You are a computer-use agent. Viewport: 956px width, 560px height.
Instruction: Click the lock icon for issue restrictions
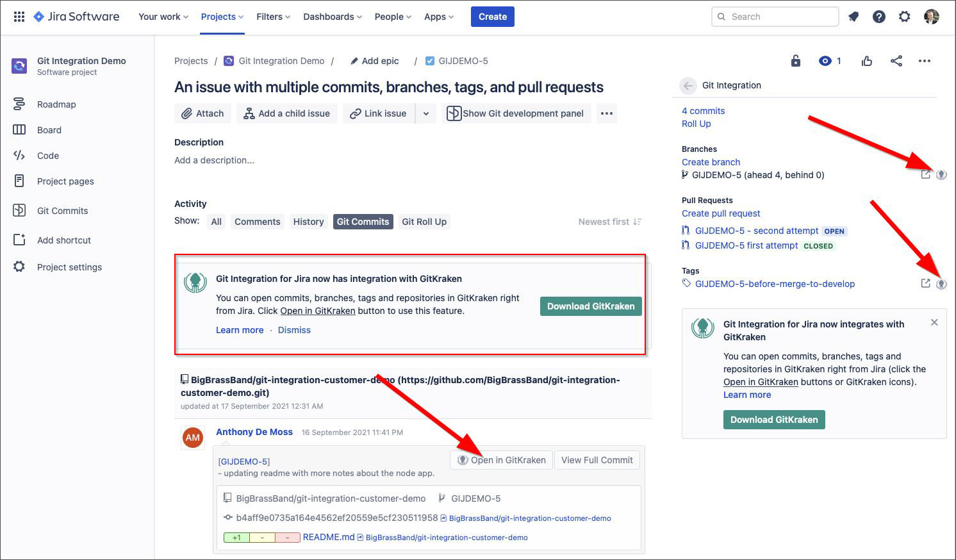tap(795, 61)
